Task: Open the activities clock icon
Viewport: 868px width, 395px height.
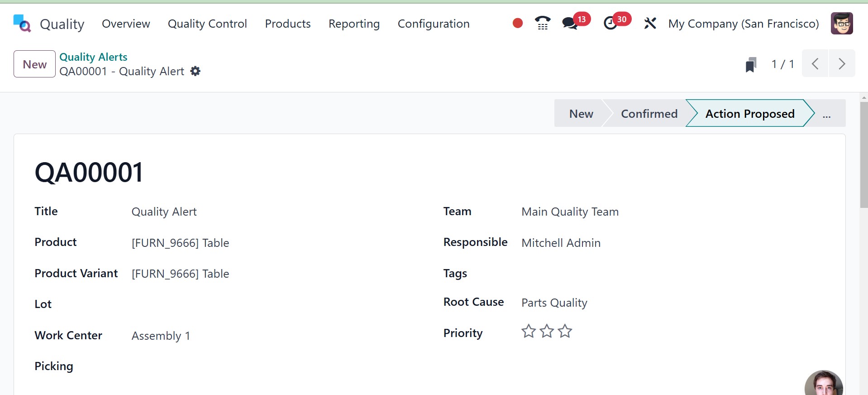Action: [x=610, y=23]
